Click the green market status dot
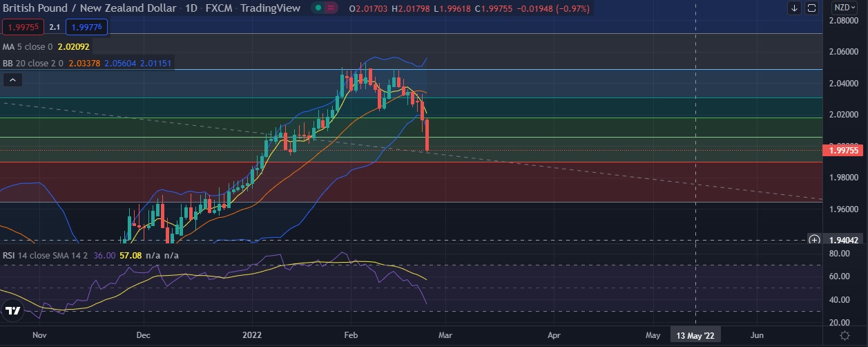 coord(317,8)
